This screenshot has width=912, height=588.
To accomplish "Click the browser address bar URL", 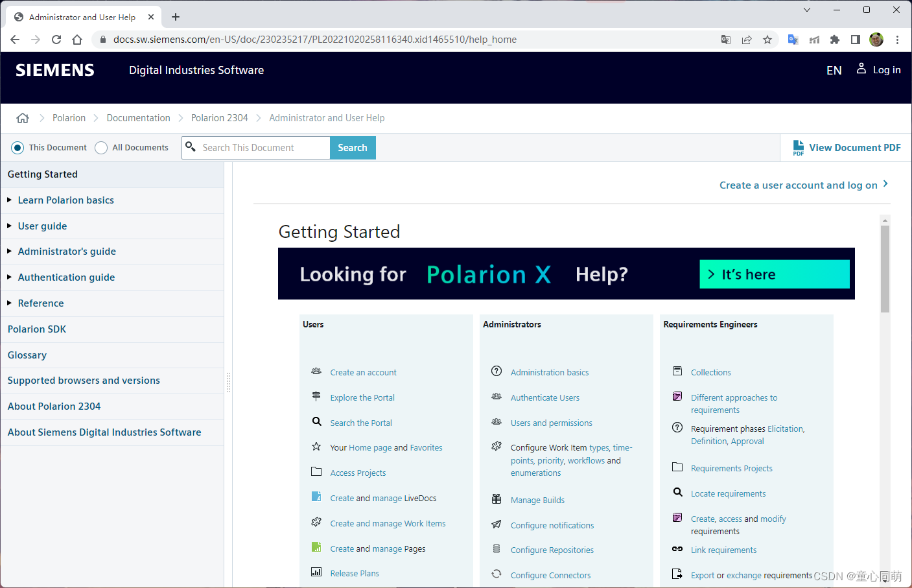I will pos(315,40).
